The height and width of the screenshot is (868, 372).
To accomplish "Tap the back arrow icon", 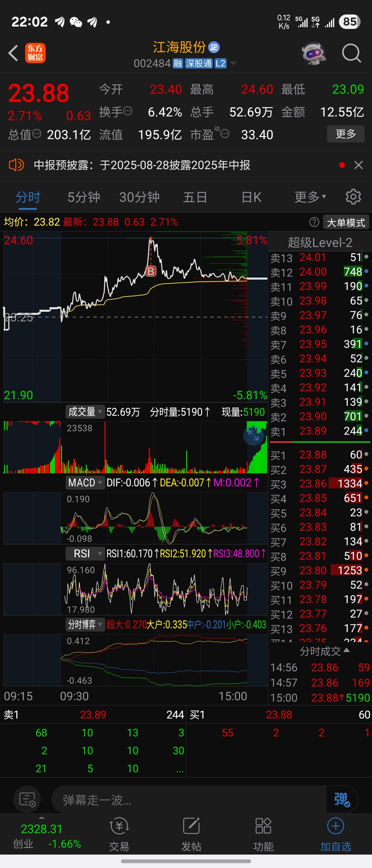I will 13,53.
